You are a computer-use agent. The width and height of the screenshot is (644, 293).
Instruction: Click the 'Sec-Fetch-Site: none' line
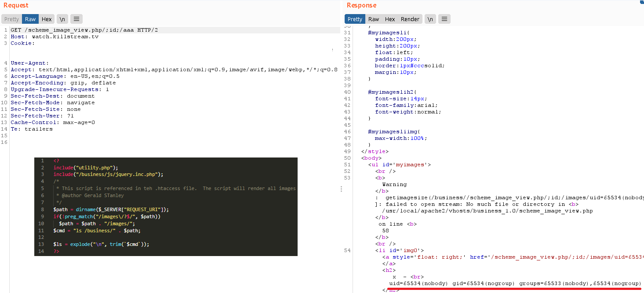(46, 109)
